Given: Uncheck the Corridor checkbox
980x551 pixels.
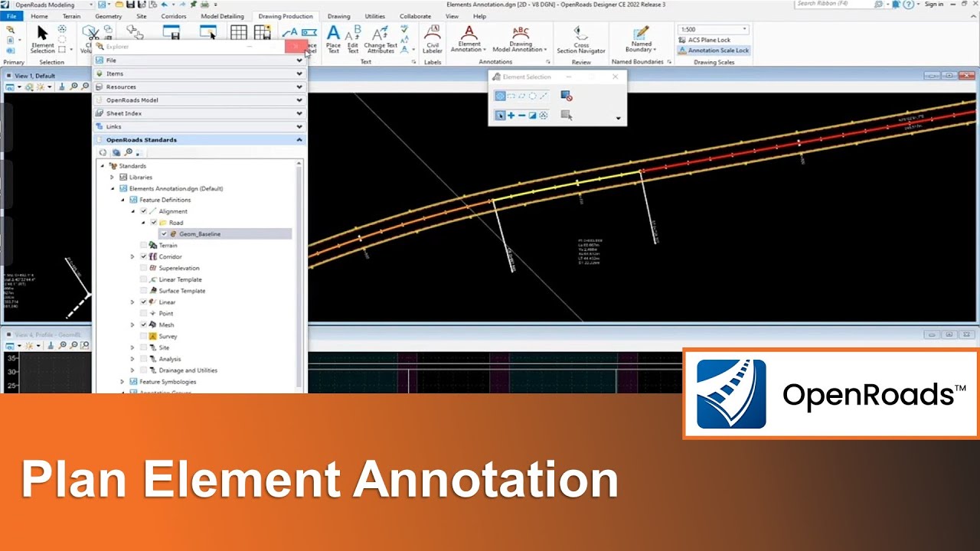Looking at the screenshot, I should pos(143,257).
